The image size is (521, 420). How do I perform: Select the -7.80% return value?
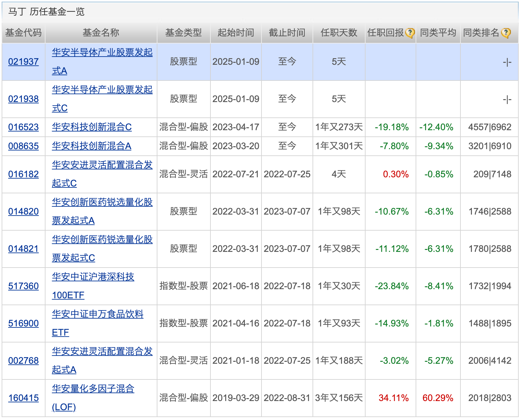coord(394,146)
